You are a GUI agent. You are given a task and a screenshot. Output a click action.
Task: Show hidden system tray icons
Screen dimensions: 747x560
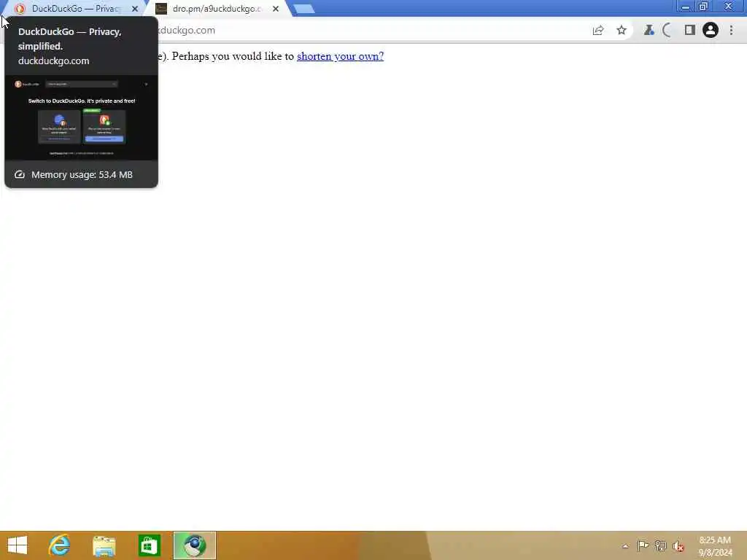(x=625, y=546)
